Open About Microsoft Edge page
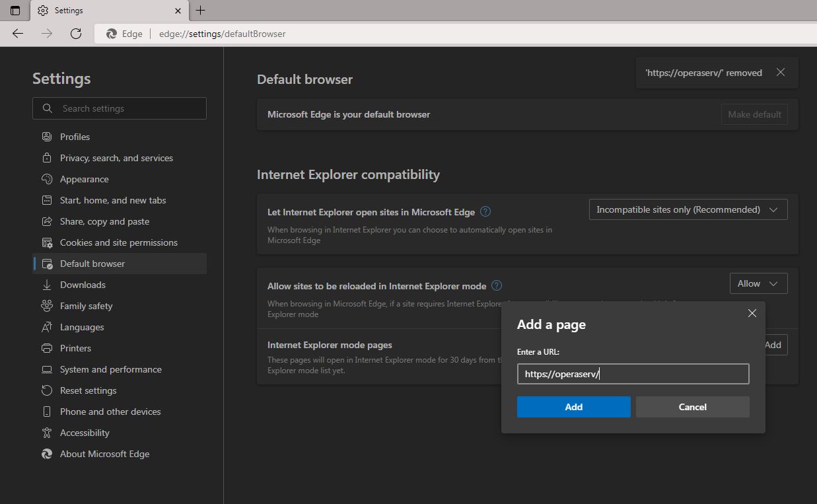 [120, 454]
